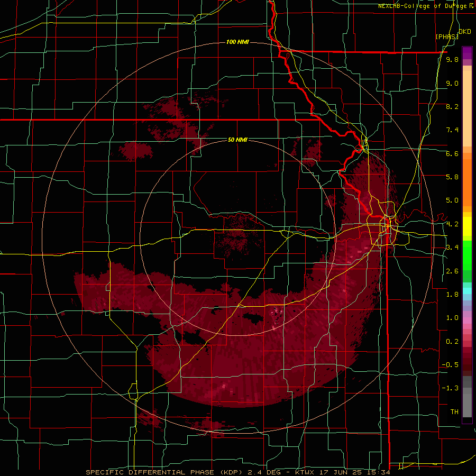
Task: Click the 9.8 scale value
Action: (452, 60)
